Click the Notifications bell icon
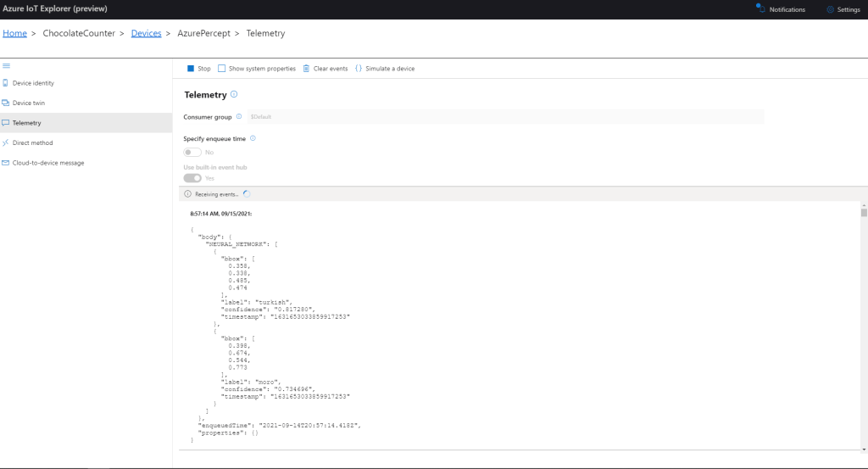 click(x=759, y=9)
